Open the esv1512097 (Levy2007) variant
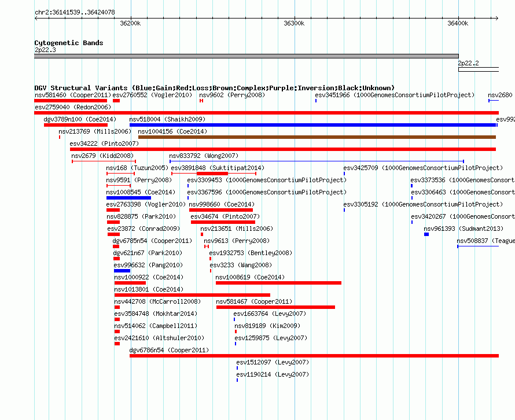Screen dimensions: 515x420 pos(273,363)
